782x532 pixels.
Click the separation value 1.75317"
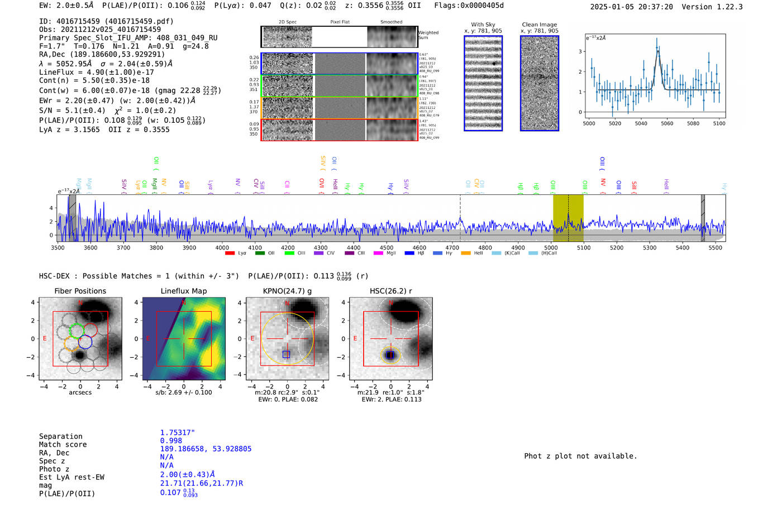click(178, 433)
